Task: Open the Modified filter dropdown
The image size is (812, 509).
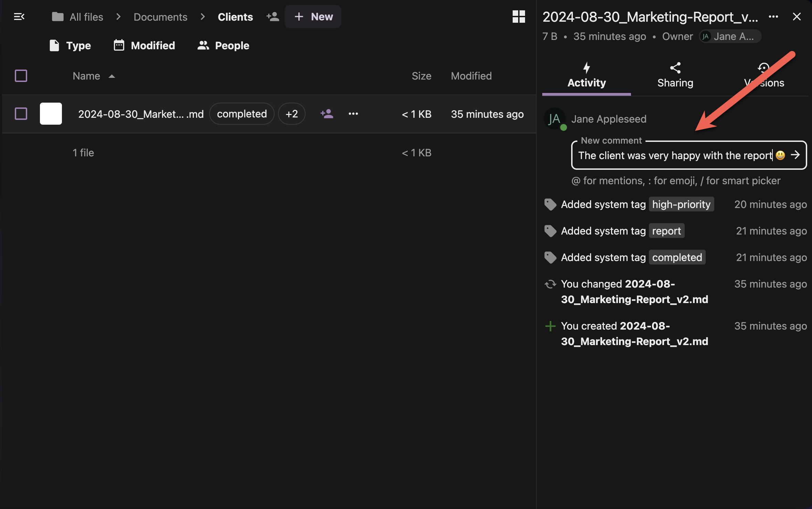Action: click(x=145, y=45)
